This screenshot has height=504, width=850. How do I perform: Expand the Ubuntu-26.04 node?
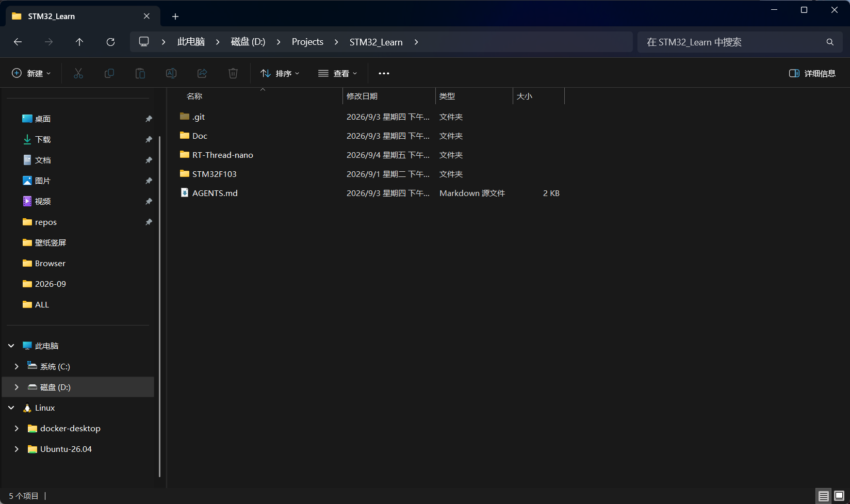point(17,449)
